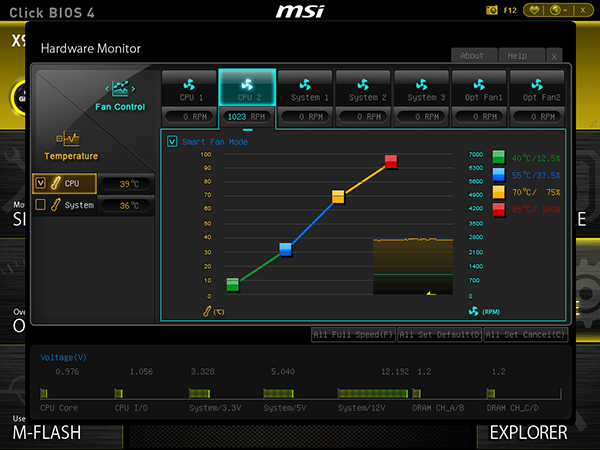Uncheck the CPU temperature checkbox
This screenshot has width=600, height=450.
(x=41, y=183)
